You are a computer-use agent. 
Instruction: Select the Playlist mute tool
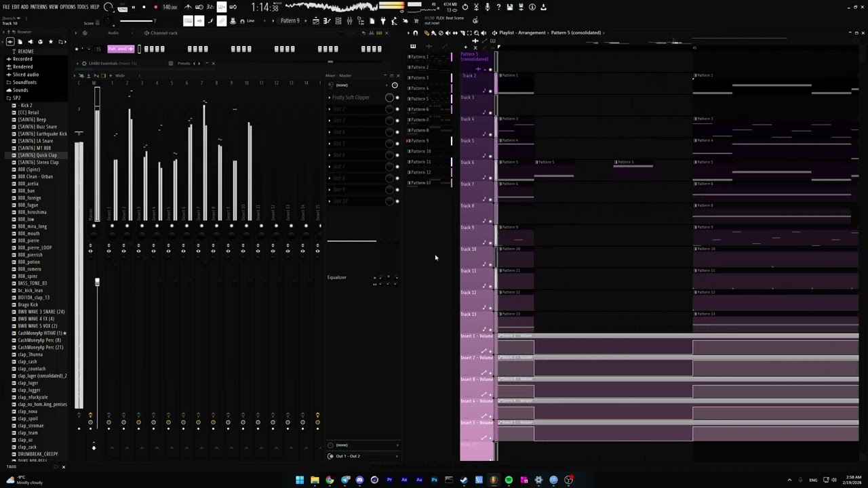448,33
